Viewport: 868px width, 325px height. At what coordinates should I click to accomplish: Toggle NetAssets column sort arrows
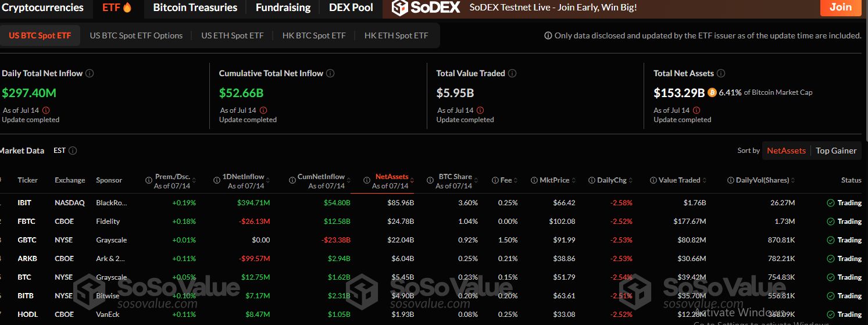[x=413, y=181]
